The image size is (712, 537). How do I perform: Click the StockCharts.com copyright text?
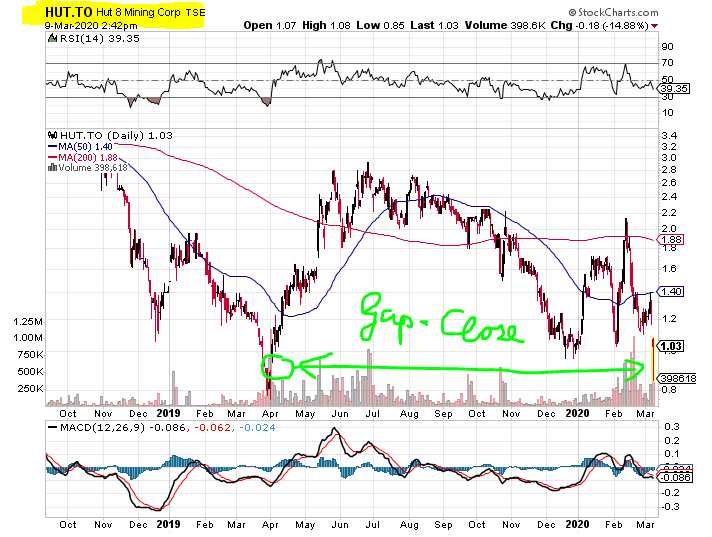pos(613,12)
